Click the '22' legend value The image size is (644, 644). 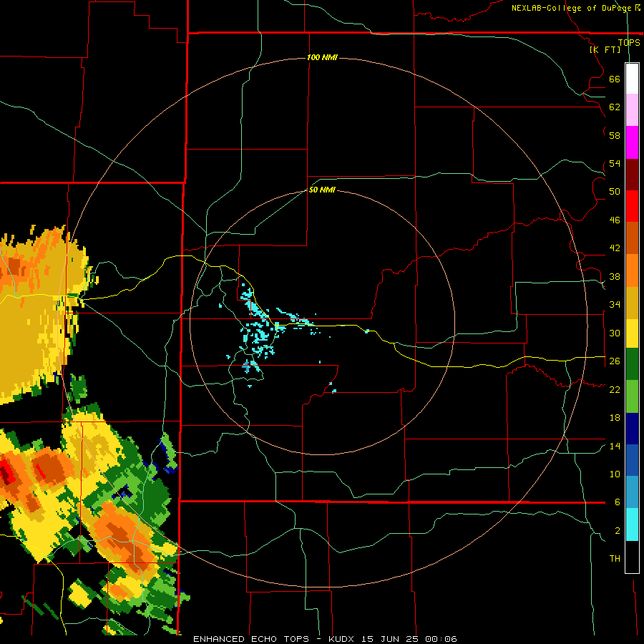[615, 390]
